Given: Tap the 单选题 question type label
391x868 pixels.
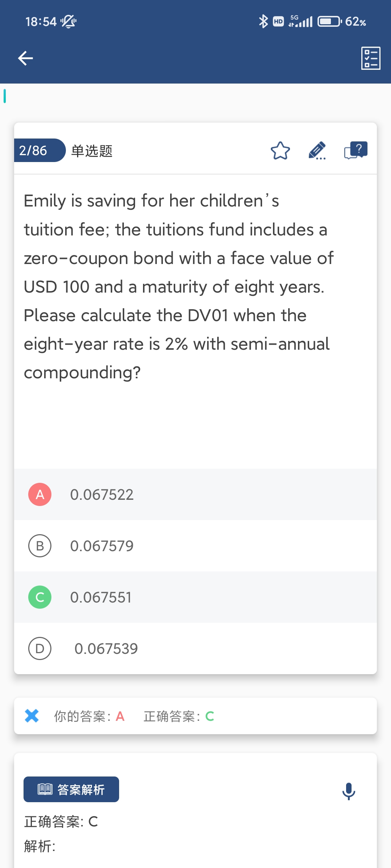Looking at the screenshot, I should pyautogui.click(x=92, y=151).
